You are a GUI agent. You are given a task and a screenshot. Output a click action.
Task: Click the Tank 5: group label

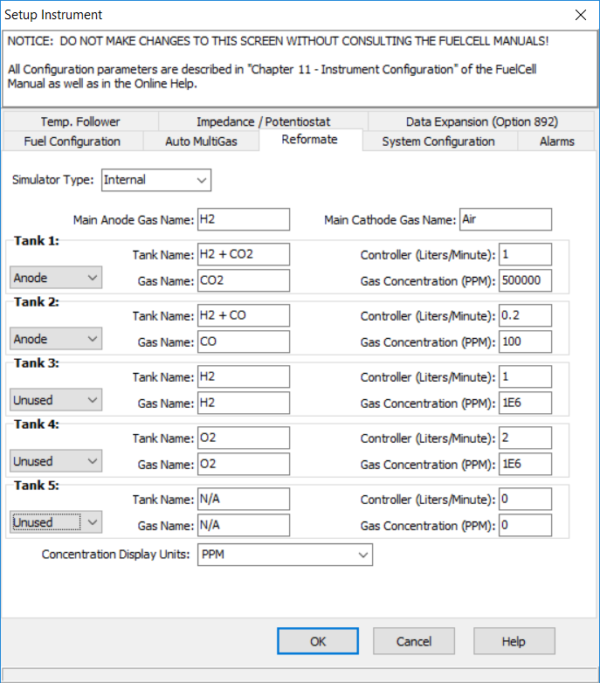point(37,485)
